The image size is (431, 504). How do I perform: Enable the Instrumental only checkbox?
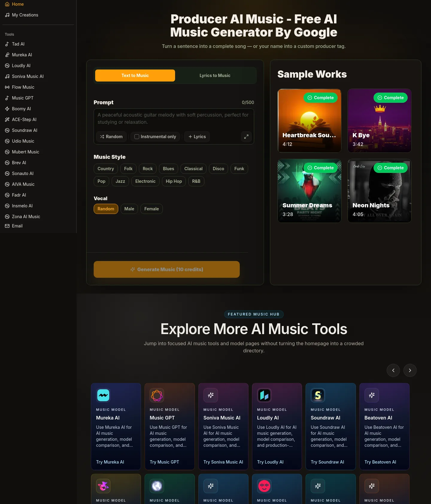(x=137, y=137)
